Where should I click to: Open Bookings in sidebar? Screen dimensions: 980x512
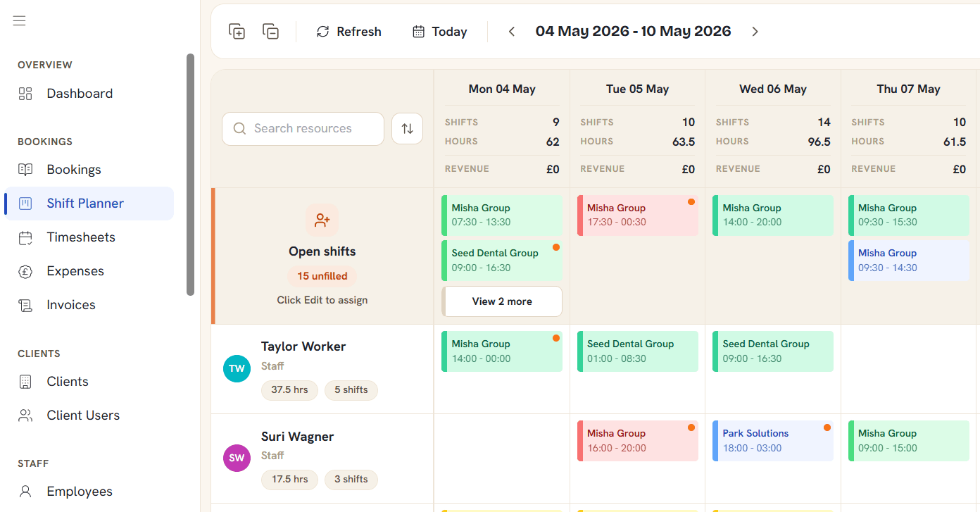pos(89,170)
